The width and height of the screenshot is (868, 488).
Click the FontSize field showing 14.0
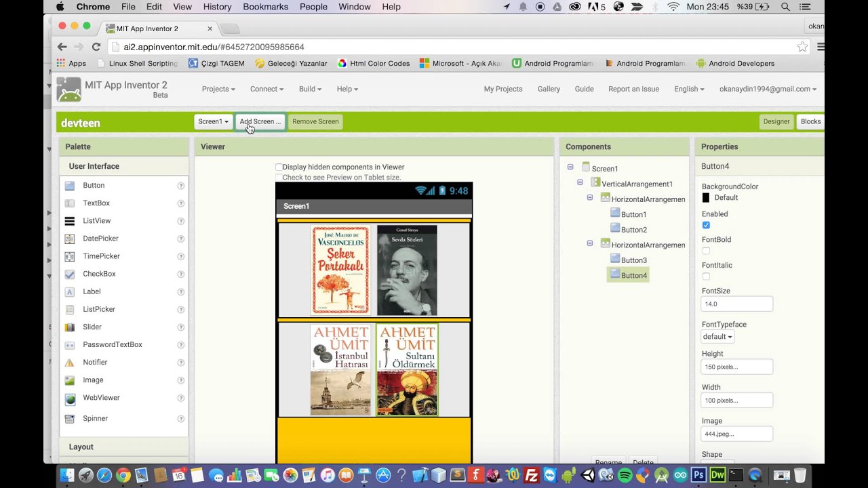coord(736,304)
